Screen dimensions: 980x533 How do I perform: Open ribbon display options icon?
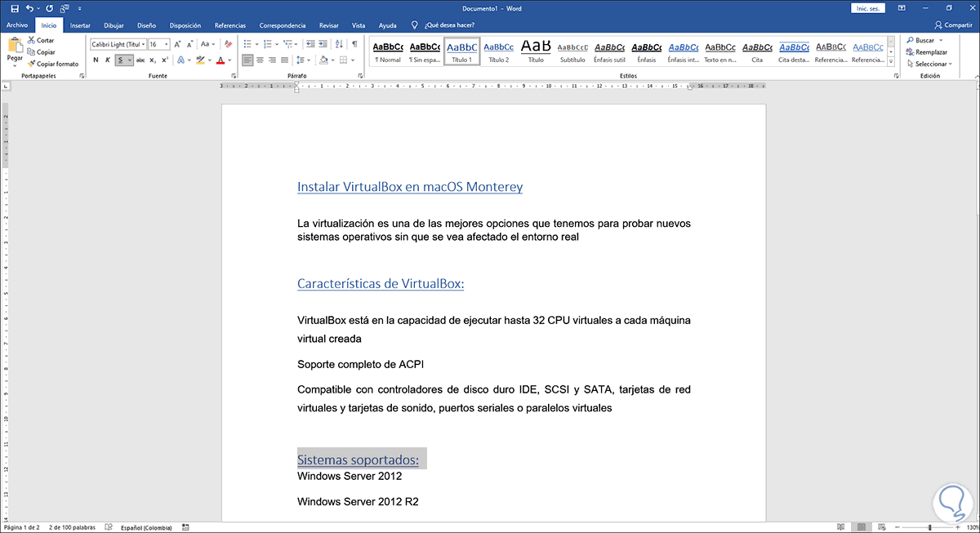[x=902, y=7]
